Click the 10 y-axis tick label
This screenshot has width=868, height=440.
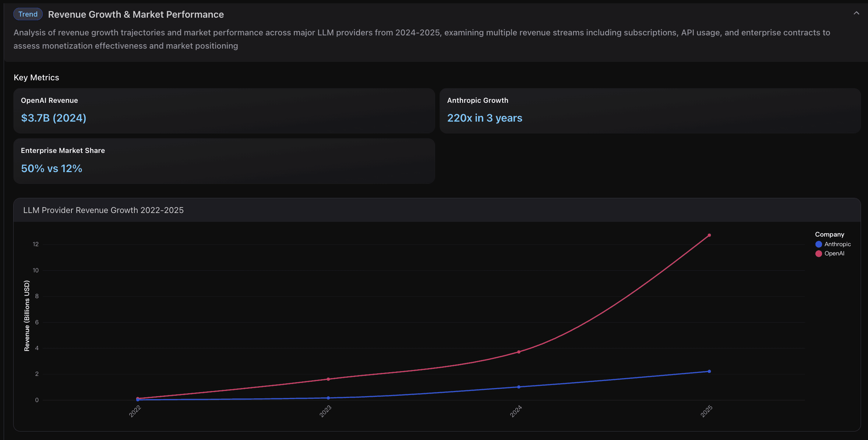(36, 270)
